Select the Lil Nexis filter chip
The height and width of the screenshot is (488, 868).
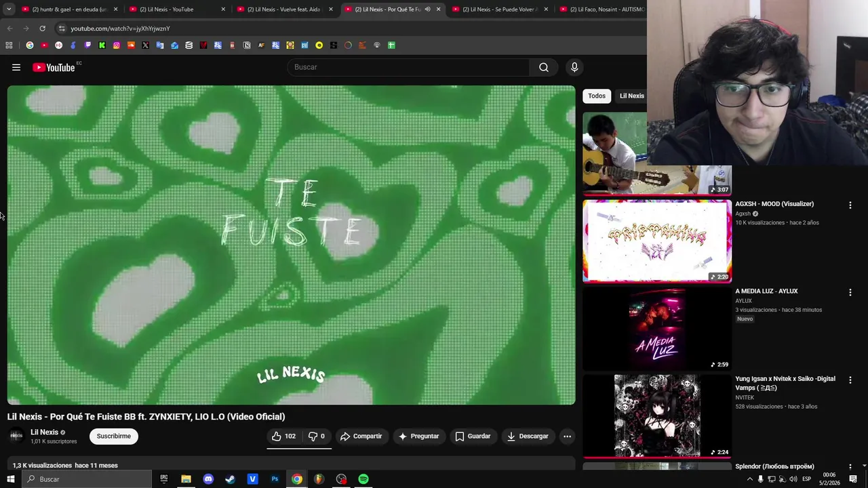[x=631, y=96]
